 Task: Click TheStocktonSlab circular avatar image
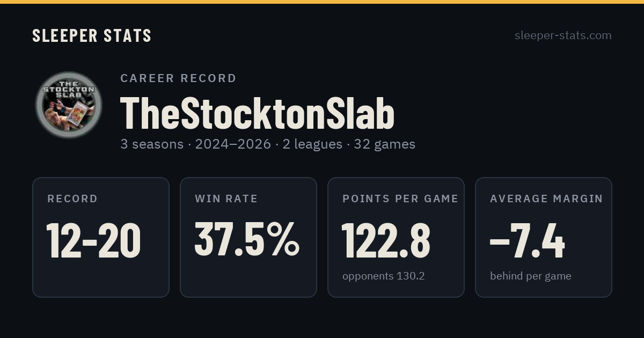[69, 105]
